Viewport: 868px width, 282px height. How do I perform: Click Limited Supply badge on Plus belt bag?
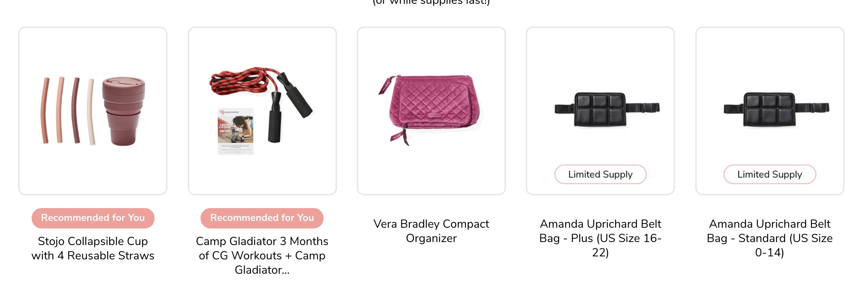click(600, 174)
